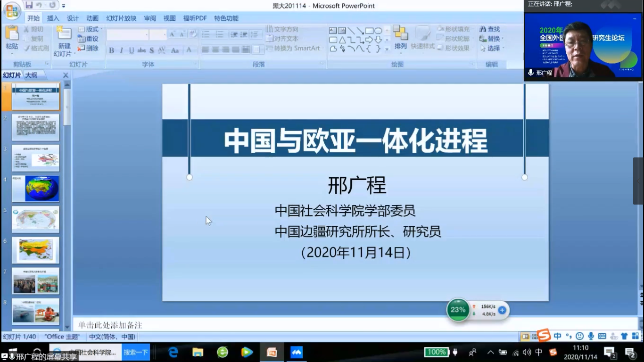
Task: Click the New Slide (新建幻灯片) icon
Action: pyautogui.click(x=64, y=34)
